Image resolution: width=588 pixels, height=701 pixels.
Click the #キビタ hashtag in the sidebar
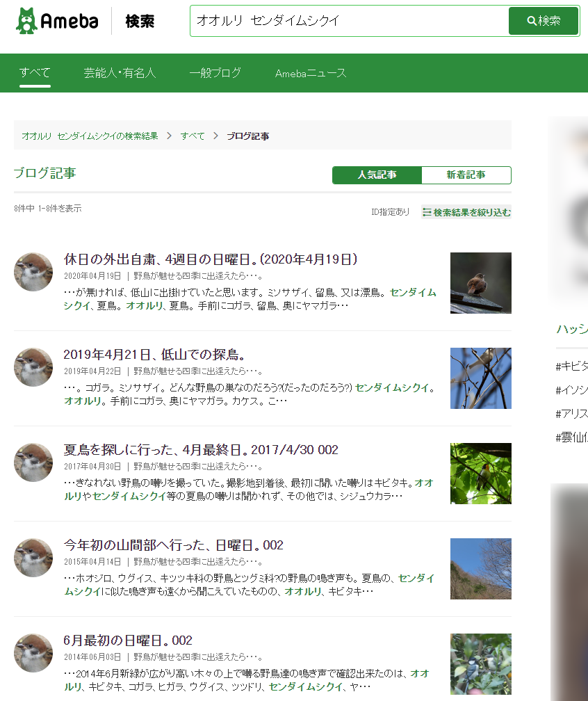point(571,366)
